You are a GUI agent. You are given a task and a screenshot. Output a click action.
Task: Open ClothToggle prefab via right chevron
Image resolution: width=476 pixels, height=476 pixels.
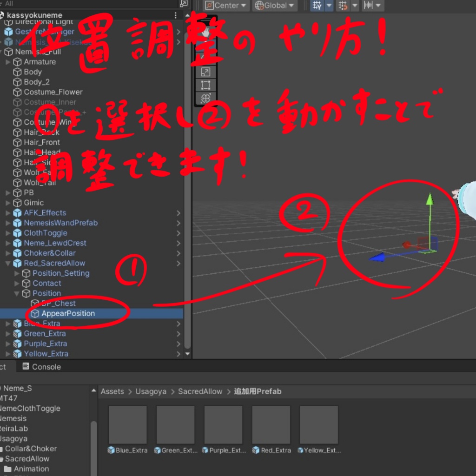click(x=178, y=233)
